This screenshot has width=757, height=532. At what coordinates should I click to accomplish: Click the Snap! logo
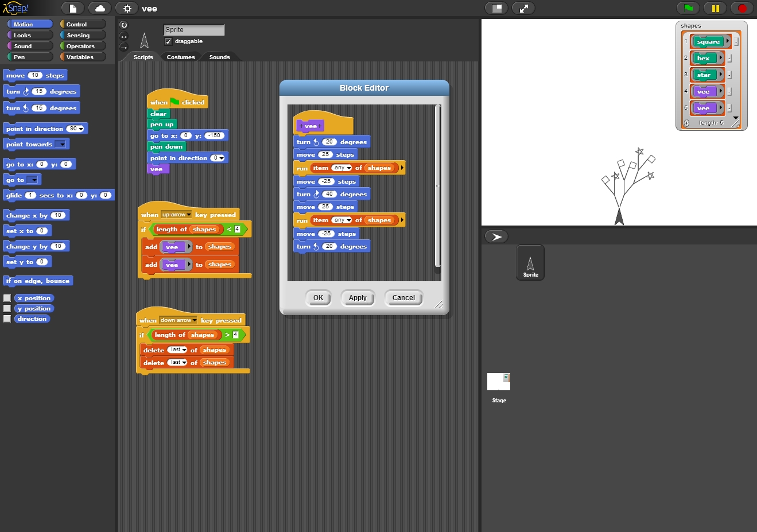coord(16,7)
